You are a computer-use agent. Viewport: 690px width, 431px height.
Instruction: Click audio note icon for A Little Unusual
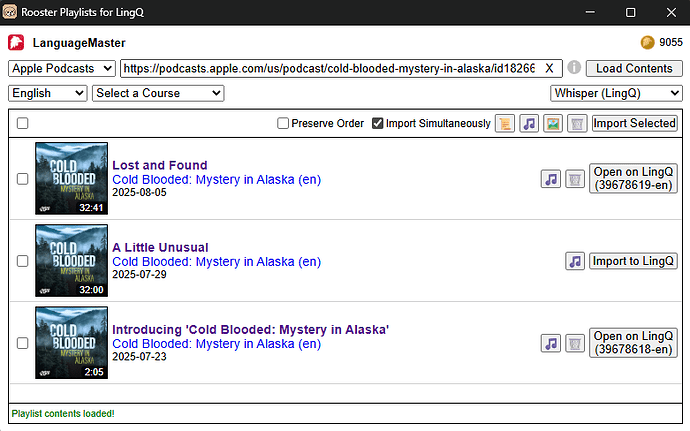point(575,261)
